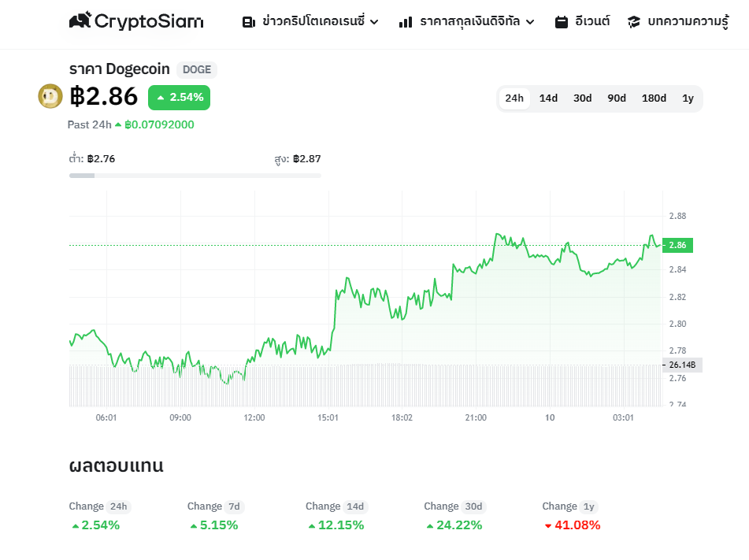Click the newspaper icon beside ข่าวคริปโตเคอเรนซี่

(248, 22)
